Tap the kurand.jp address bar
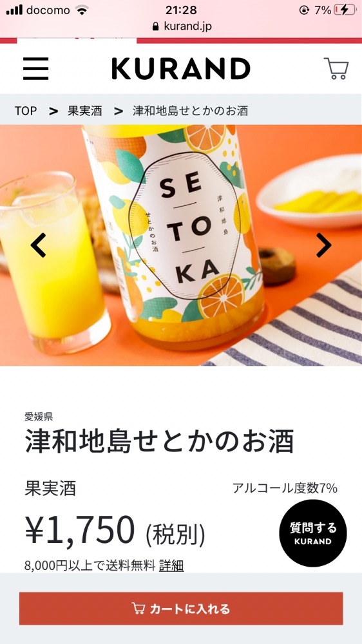The width and height of the screenshot is (362, 644). [x=182, y=26]
